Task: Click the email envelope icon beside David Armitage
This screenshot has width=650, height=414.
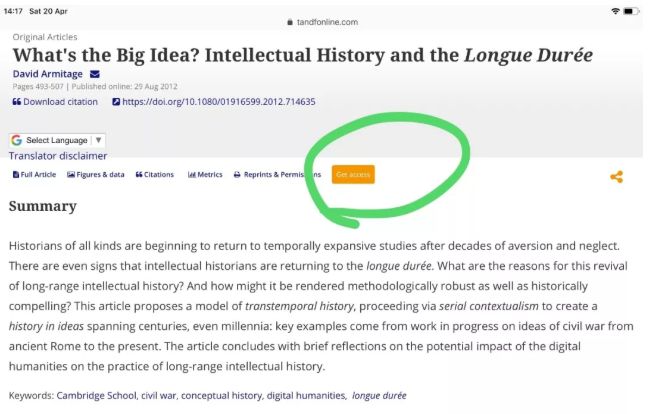Action: (x=95, y=74)
